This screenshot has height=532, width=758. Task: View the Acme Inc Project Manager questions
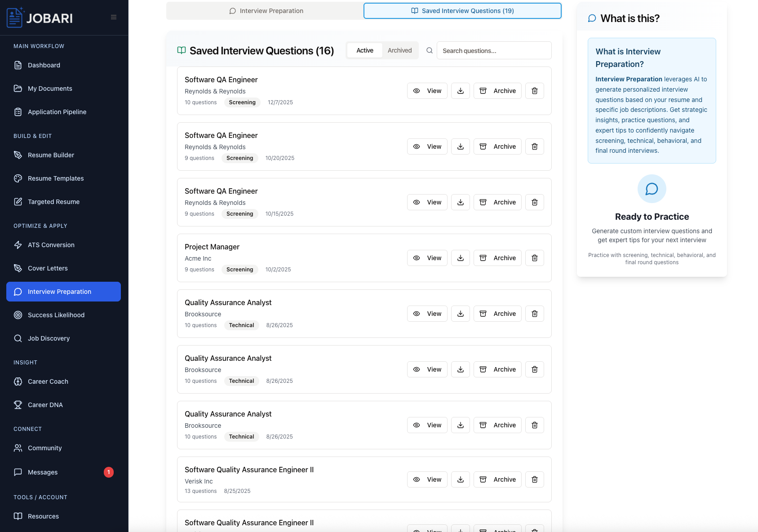(427, 258)
